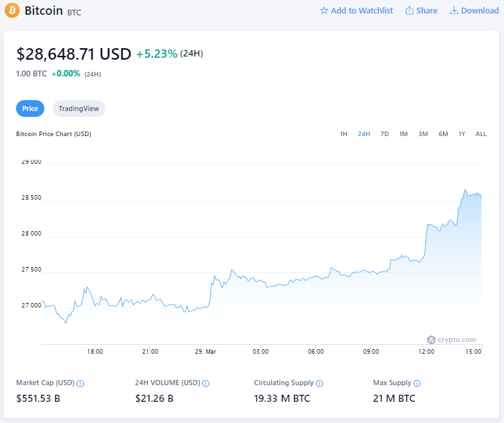Click the Circulating Supply label
The height and width of the screenshot is (423, 504).
click(284, 383)
